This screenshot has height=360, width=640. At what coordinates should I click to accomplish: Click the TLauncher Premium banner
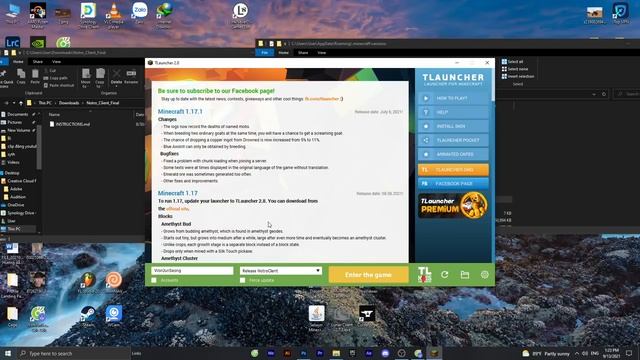coord(453,205)
